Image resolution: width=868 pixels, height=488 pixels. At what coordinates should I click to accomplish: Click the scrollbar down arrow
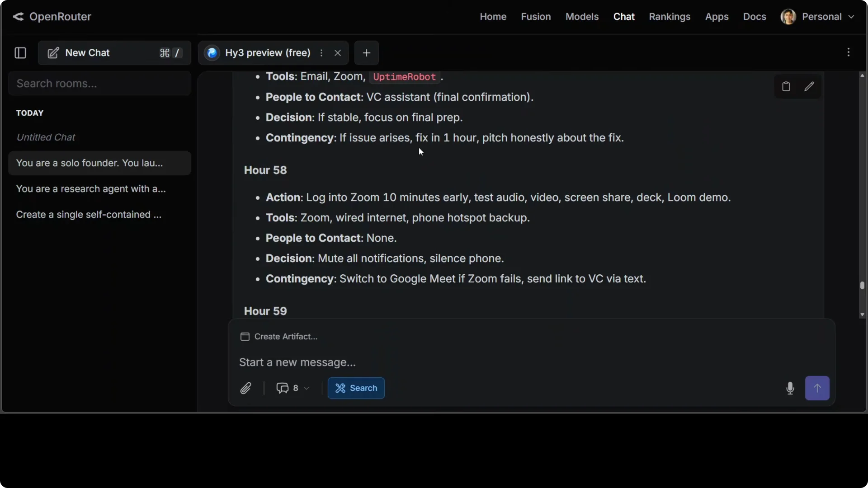click(862, 314)
